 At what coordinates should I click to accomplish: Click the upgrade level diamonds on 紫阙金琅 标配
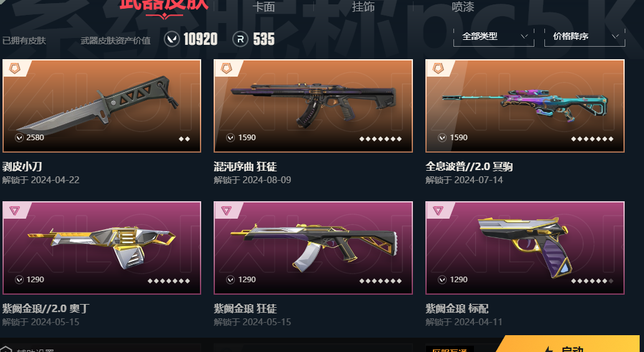592,281
